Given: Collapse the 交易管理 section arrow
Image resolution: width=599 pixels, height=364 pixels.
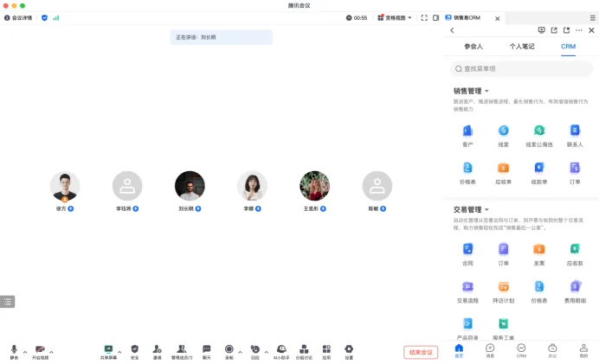Looking at the screenshot, I should coord(486,210).
